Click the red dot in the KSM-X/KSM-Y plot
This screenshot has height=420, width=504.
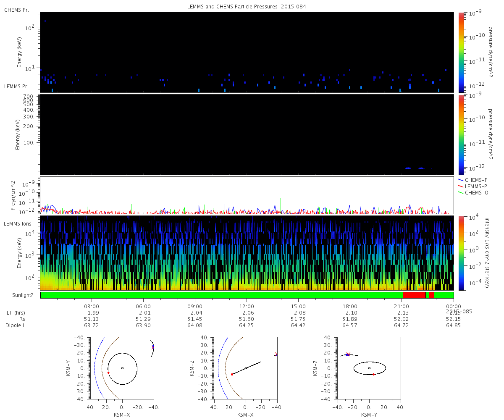(108, 373)
